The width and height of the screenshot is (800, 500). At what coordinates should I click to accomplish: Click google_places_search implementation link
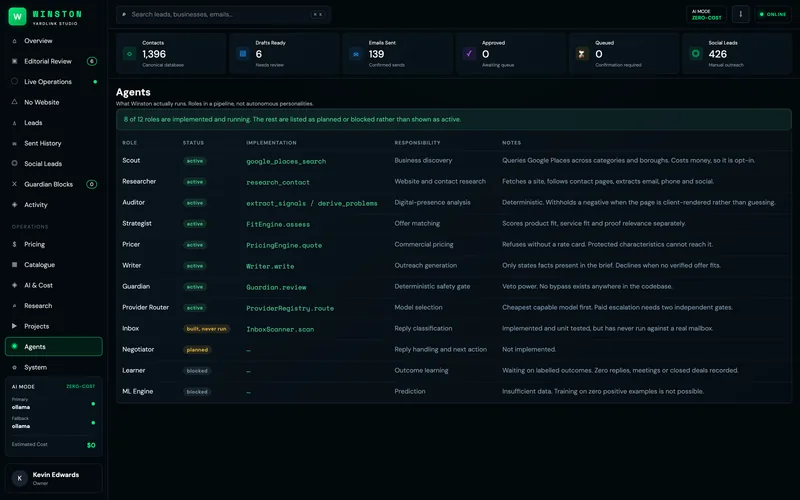[286, 161]
